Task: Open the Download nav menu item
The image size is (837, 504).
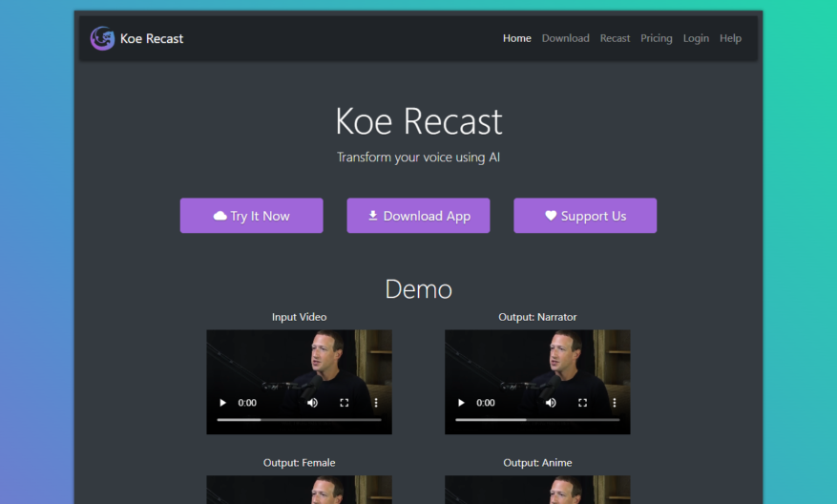Action: pos(565,38)
